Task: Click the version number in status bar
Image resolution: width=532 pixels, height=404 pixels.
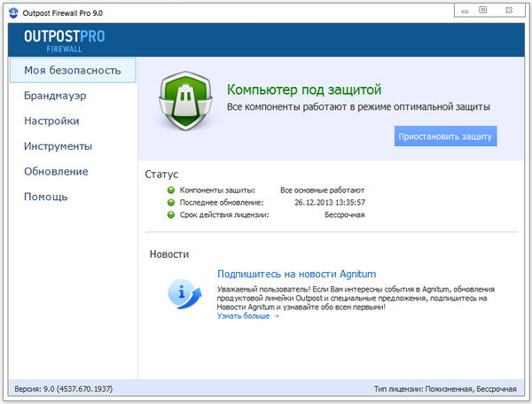Action: coord(60,389)
